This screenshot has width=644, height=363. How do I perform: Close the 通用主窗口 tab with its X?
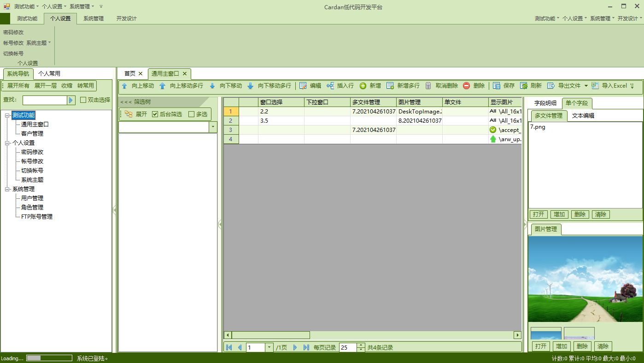pos(185,74)
